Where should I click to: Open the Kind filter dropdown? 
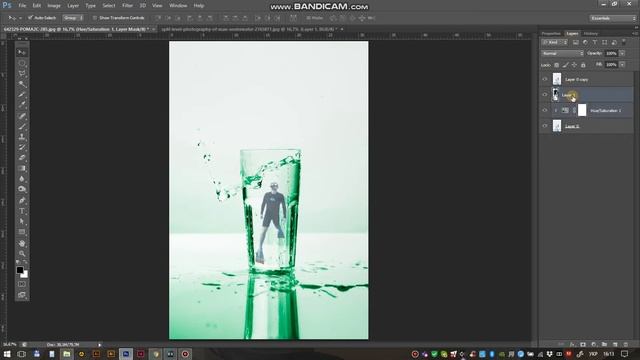554,42
